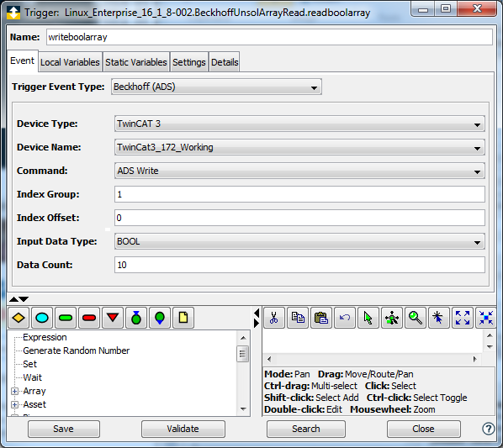Click the down triangle panel splitter arrow
Image resolution: width=503 pixels, height=448 pixels.
pyautogui.click(x=24, y=299)
